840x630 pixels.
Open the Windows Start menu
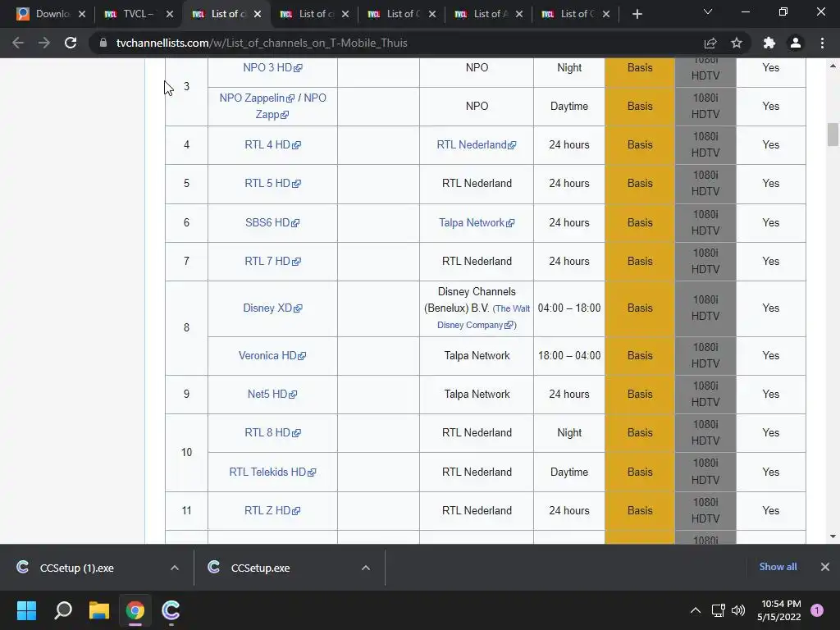coord(26,610)
